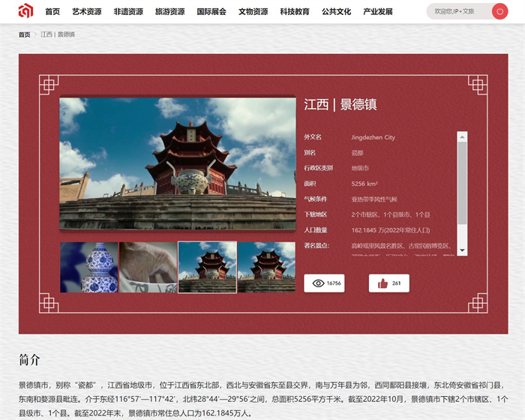525x420 pixels.
Task: Click the red site logo
Action: (x=26, y=11)
